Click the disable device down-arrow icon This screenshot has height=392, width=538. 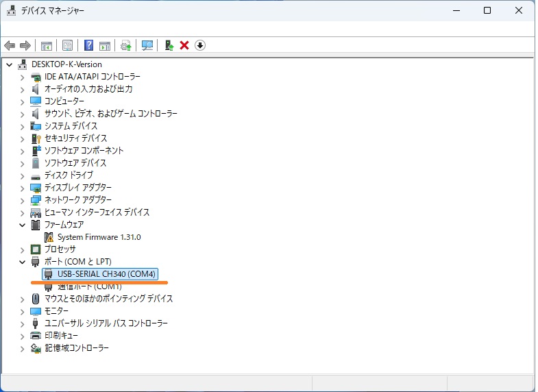pos(200,45)
